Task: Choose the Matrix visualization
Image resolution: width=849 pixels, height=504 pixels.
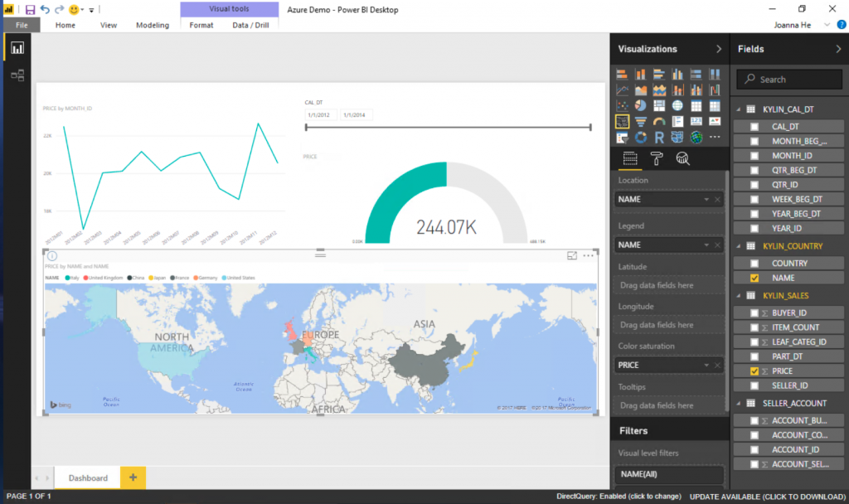Action: coord(715,105)
